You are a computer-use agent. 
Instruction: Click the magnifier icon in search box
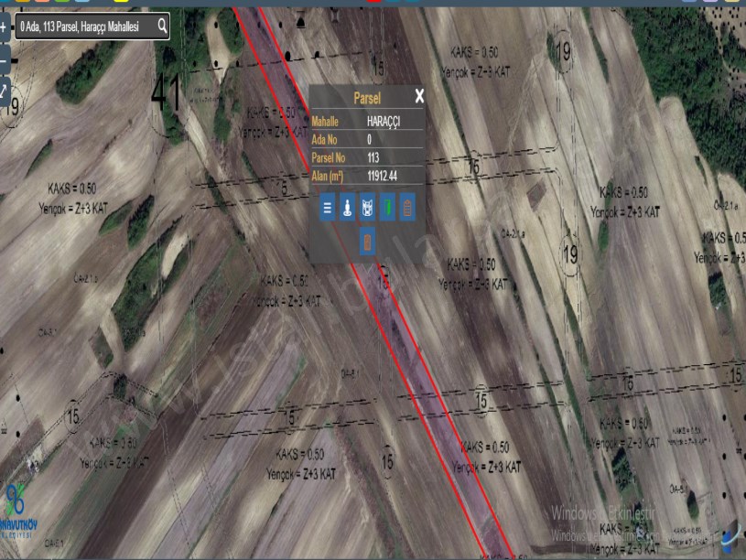pyautogui.click(x=162, y=27)
